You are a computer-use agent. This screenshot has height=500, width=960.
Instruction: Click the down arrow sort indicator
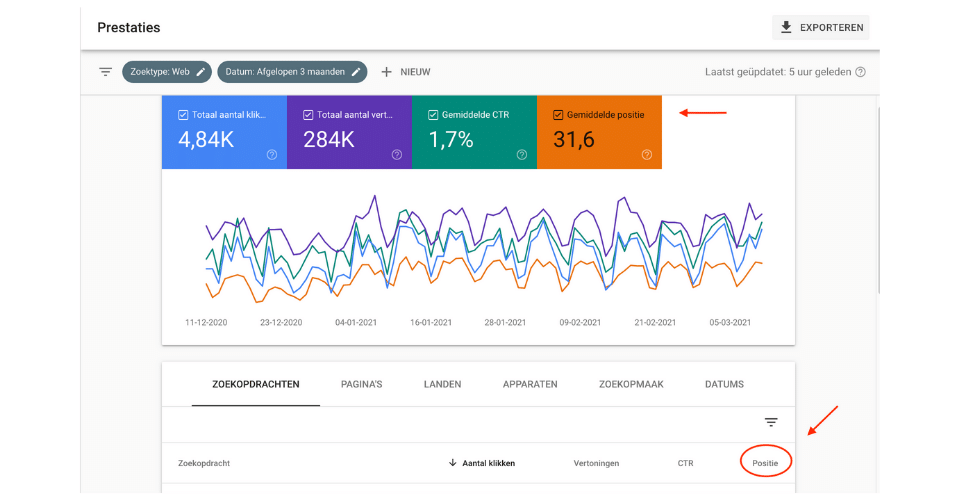(452, 463)
